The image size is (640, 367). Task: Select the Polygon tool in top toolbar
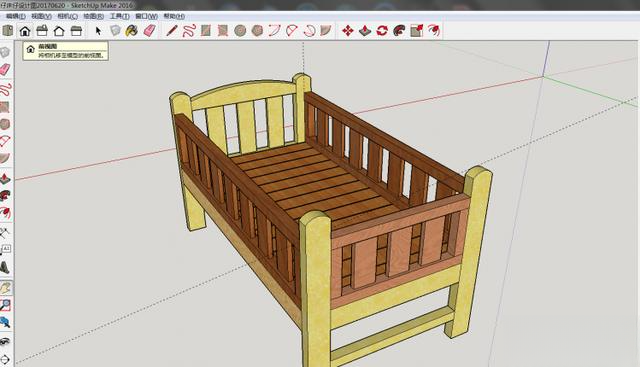pyautogui.click(x=257, y=31)
